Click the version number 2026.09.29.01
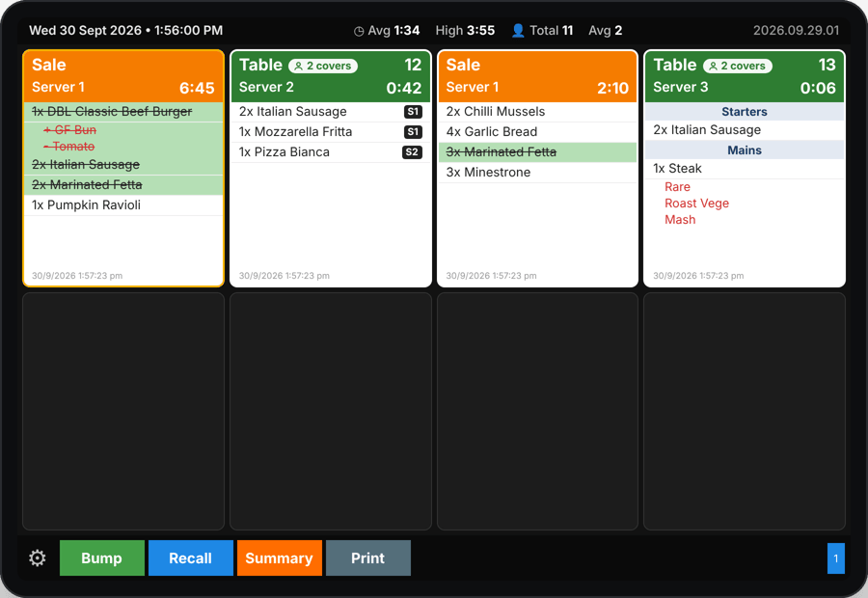 [796, 31]
